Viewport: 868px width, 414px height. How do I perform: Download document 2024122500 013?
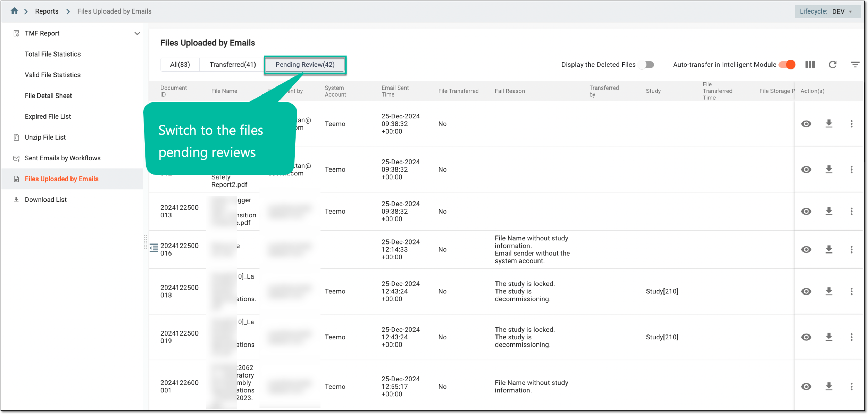pyautogui.click(x=829, y=212)
